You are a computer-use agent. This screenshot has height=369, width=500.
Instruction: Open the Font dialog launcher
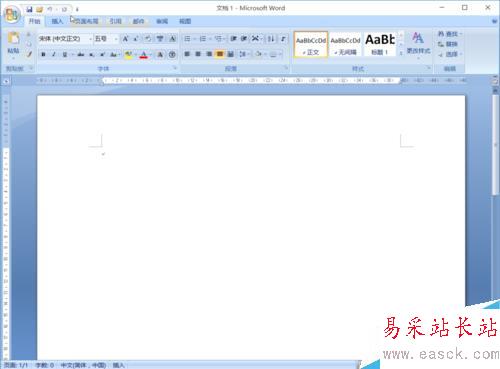coord(175,68)
